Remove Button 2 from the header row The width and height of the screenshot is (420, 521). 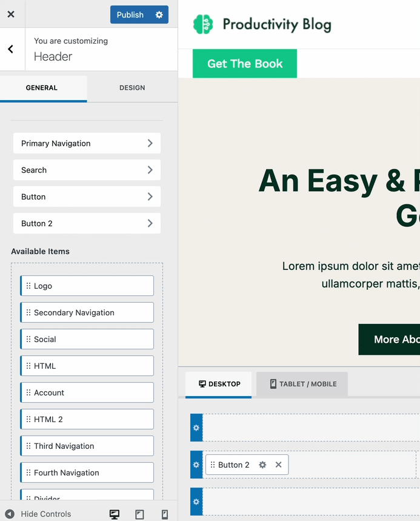point(279,465)
